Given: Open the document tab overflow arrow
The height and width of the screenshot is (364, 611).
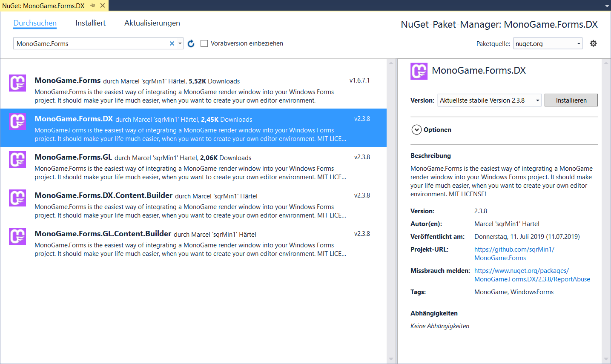Looking at the screenshot, I should coord(607,6).
